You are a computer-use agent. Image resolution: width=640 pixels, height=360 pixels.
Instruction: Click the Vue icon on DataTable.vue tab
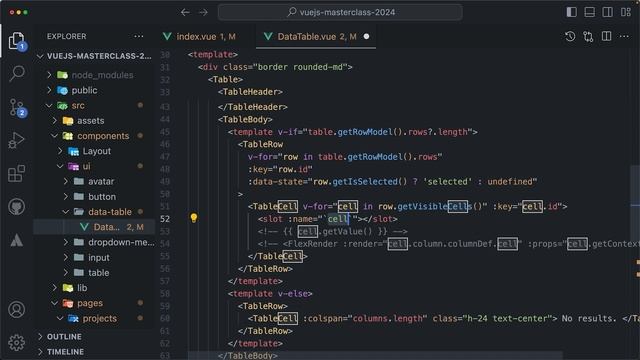click(x=268, y=36)
